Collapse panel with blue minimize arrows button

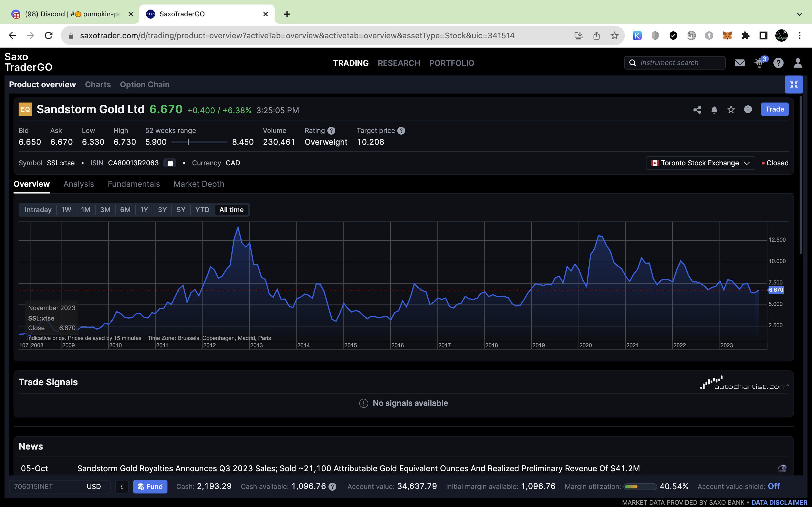click(794, 84)
